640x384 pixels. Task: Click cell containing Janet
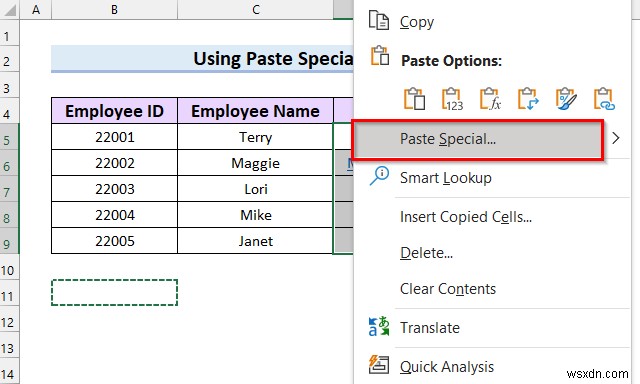(256, 241)
